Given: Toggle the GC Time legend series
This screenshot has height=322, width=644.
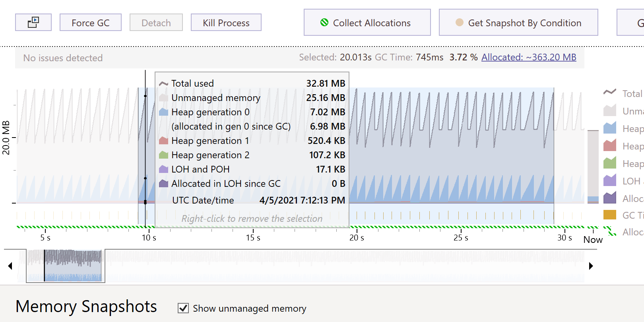Looking at the screenshot, I should (x=610, y=215).
